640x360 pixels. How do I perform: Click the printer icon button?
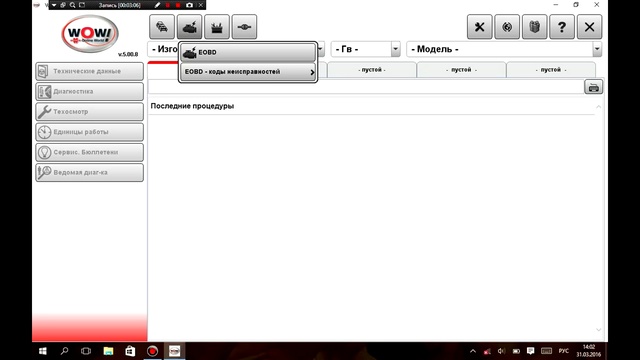[x=593, y=87]
